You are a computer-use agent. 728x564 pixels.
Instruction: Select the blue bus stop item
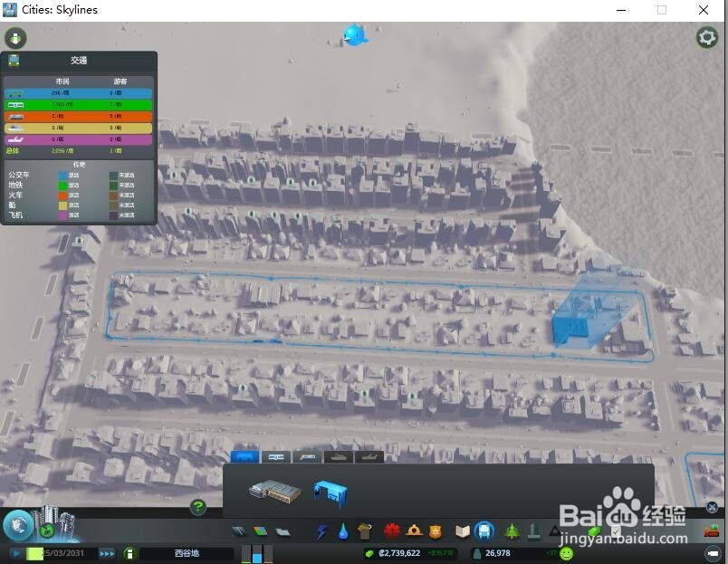[x=330, y=494]
